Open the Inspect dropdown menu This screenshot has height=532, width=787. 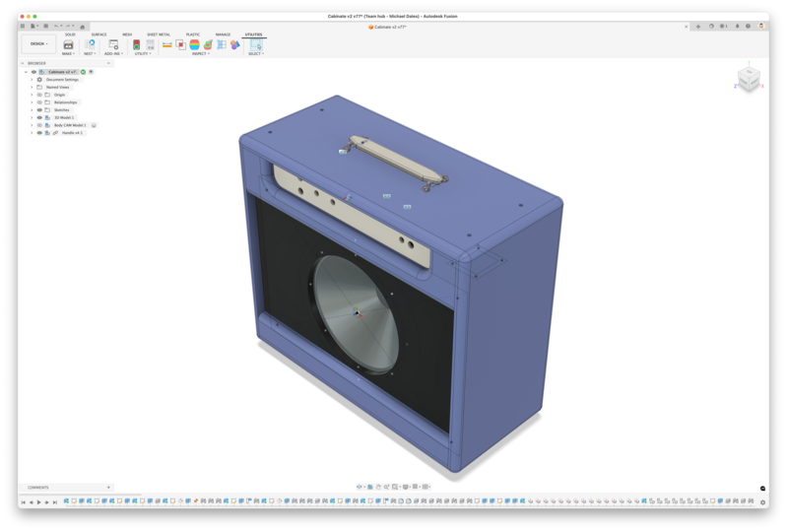(201, 54)
